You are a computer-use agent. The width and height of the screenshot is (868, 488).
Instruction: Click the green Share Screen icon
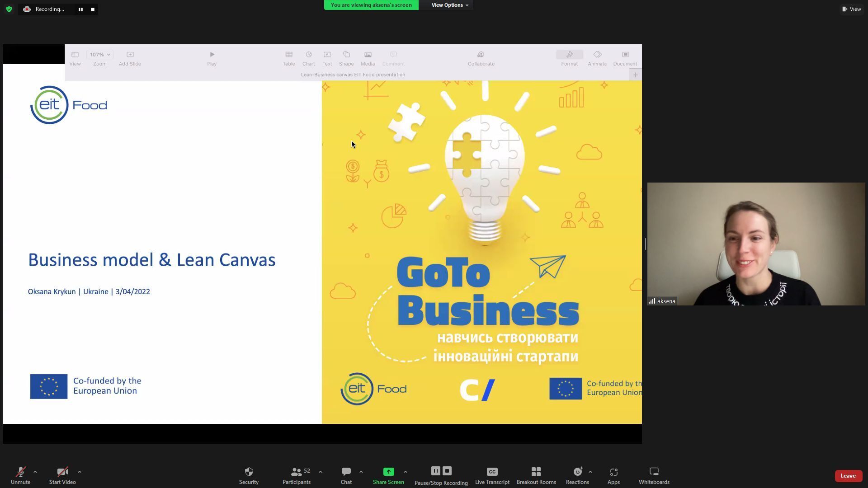coord(388,472)
